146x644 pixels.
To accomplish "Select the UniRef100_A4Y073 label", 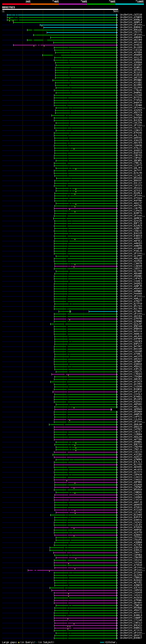I will 131,613.
